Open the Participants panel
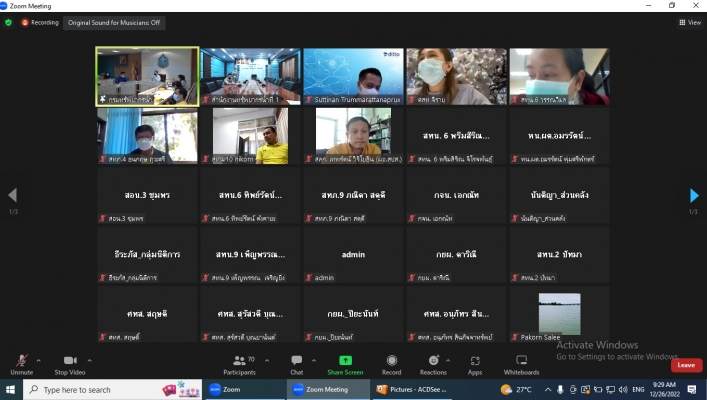The width and height of the screenshot is (707, 400). pos(239,365)
